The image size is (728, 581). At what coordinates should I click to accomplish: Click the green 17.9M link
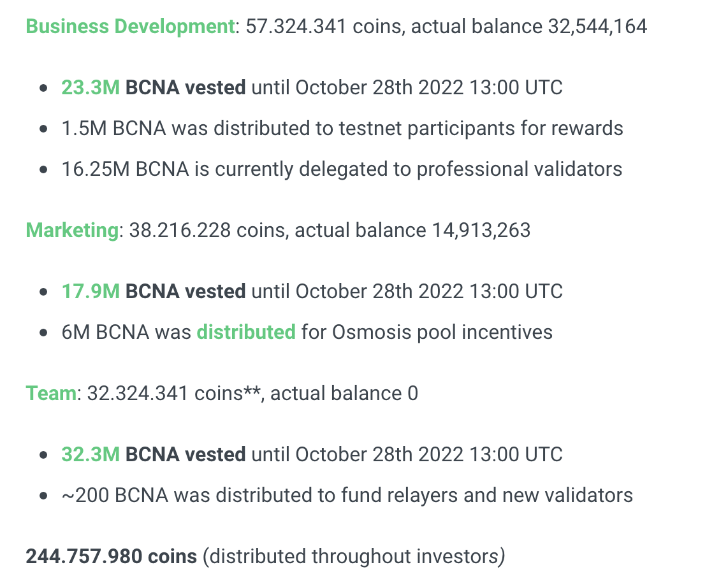(90, 291)
